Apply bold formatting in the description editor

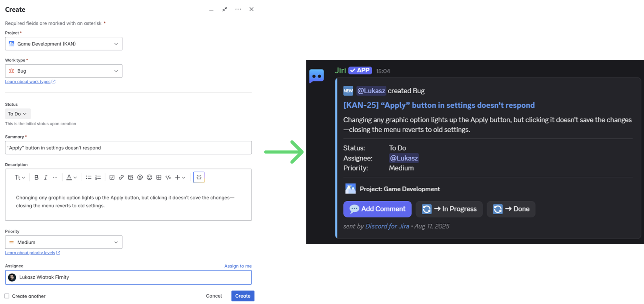pyautogui.click(x=37, y=177)
